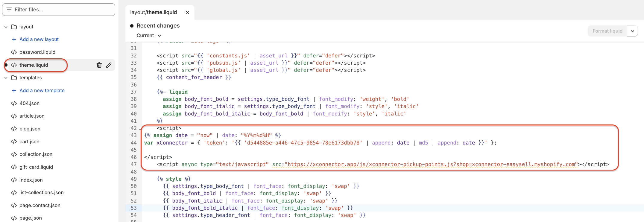Click the closing </script> tag on line 46
The width and height of the screenshot is (644, 222).
(158, 157)
